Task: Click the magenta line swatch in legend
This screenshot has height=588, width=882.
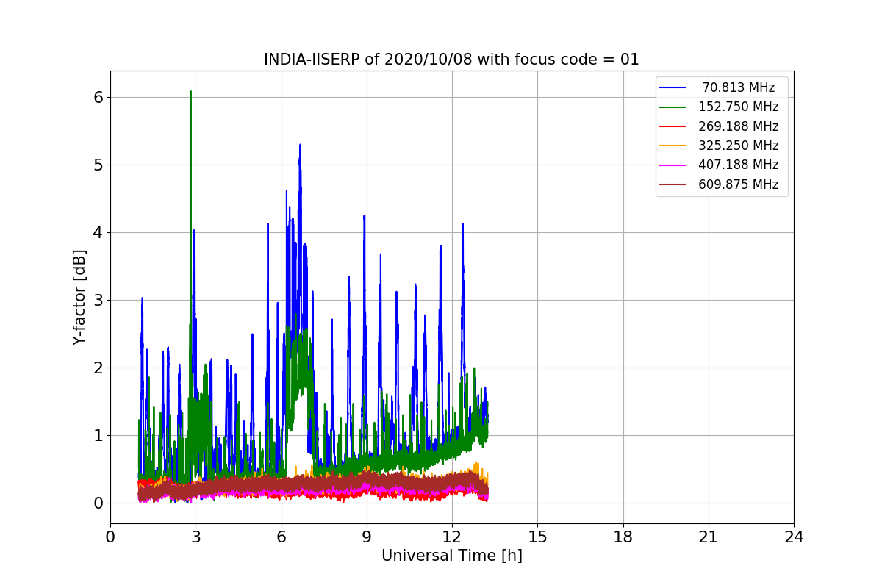Action: coord(673,165)
